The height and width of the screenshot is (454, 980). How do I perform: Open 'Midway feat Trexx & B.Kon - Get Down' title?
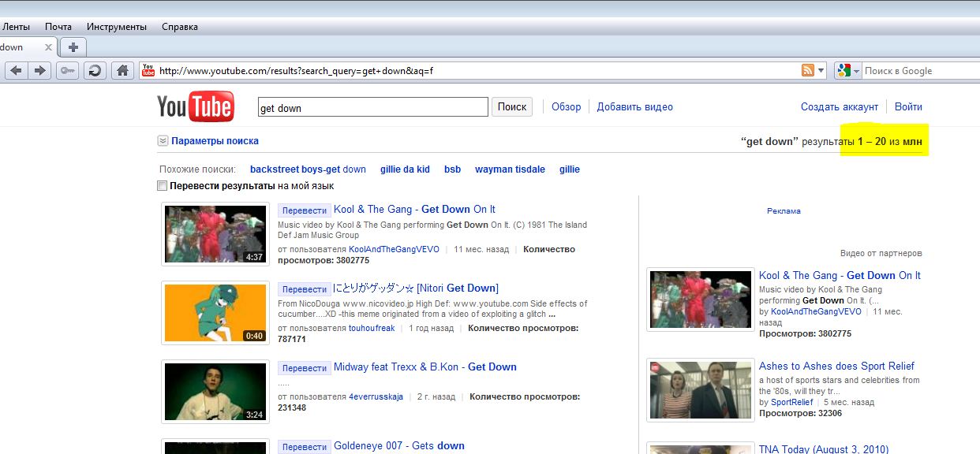[x=425, y=367]
